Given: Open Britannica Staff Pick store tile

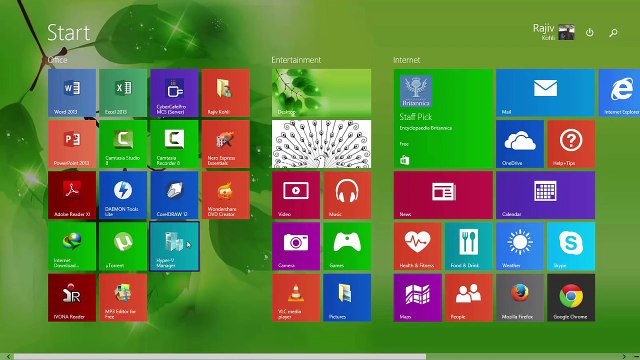Looking at the screenshot, I should [443, 118].
